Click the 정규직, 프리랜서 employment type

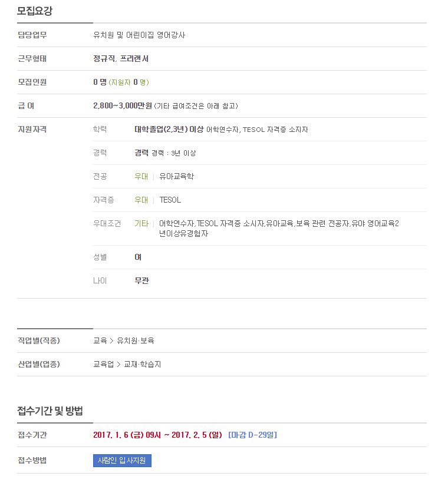pos(121,58)
